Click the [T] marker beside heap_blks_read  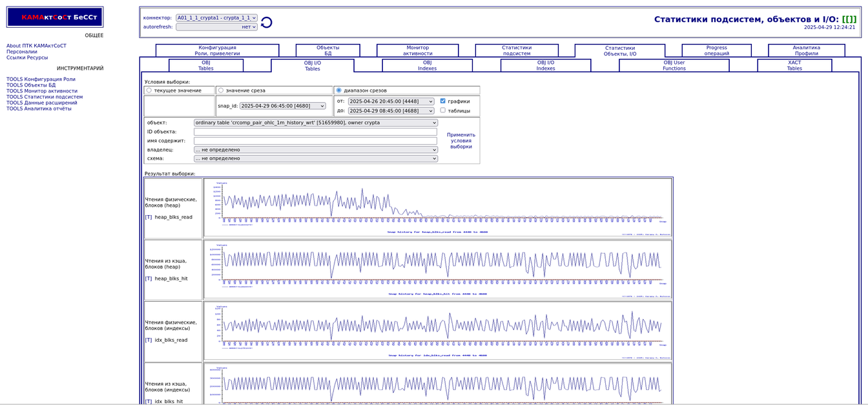(149, 217)
